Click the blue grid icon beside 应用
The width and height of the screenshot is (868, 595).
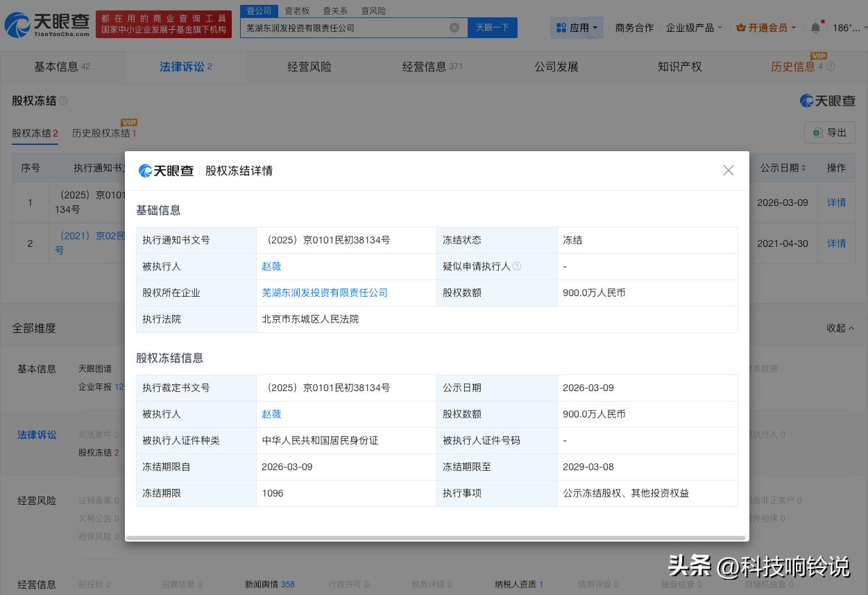562,27
